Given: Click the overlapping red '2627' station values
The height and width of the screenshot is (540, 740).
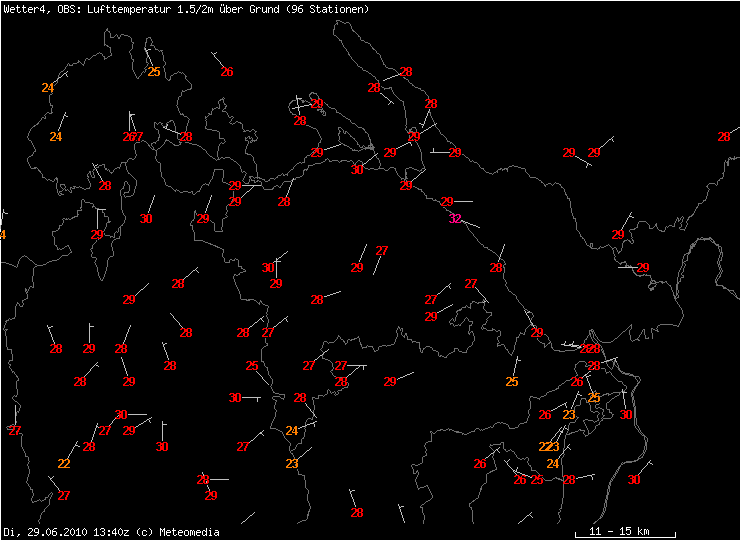Looking at the screenshot, I should point(133,137).
